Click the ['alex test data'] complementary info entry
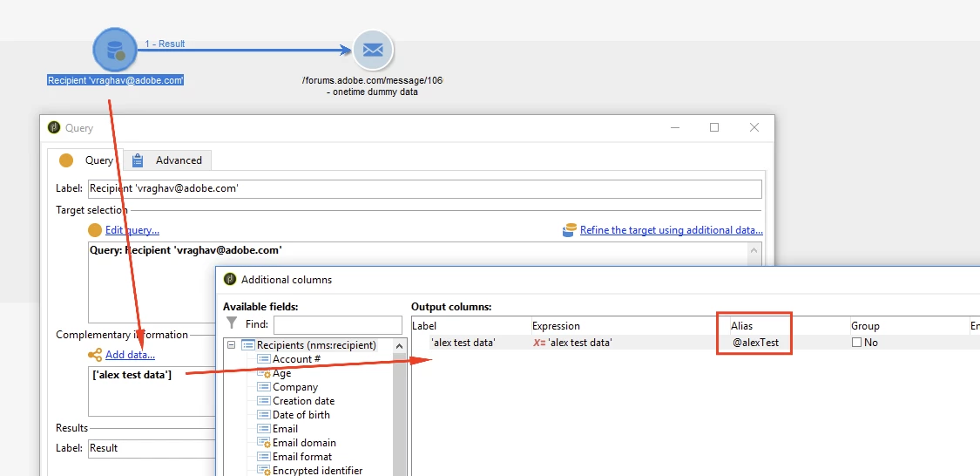Screen dimensions: 980x476 click(132, 374)
